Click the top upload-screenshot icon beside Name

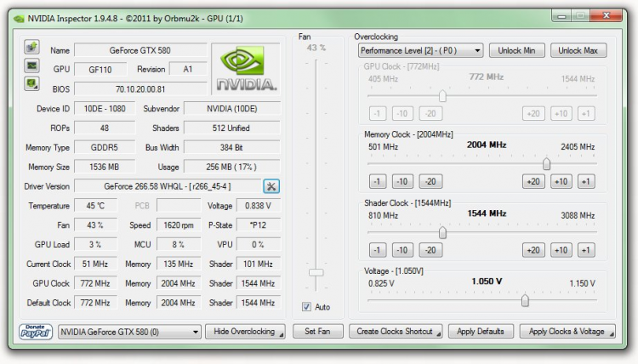(31, 47)
